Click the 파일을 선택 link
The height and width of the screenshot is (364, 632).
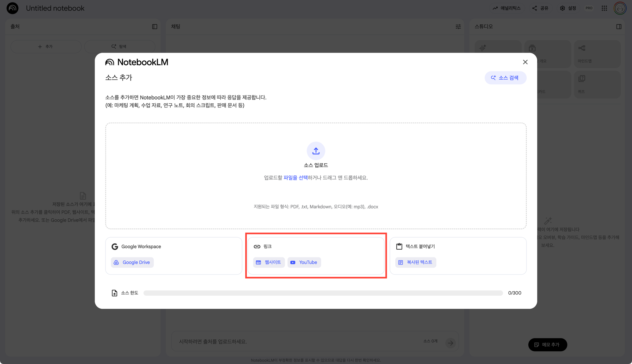coord(295,178)
